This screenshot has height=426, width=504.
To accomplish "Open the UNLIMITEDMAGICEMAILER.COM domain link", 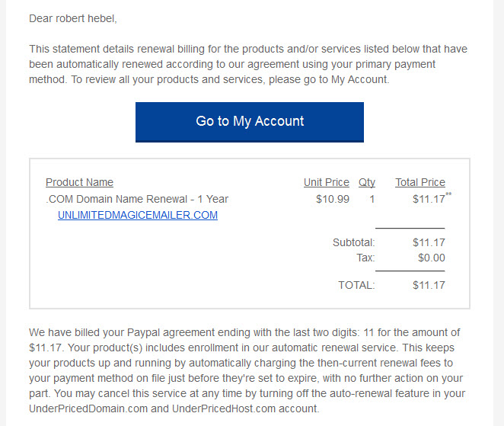I will [x=138, y=215].
